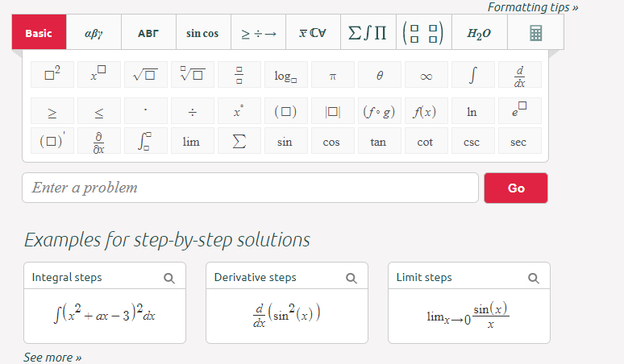Click the lim function button
Image resolution: width=624 pixels, height=364 pixels.
(191, 142)
